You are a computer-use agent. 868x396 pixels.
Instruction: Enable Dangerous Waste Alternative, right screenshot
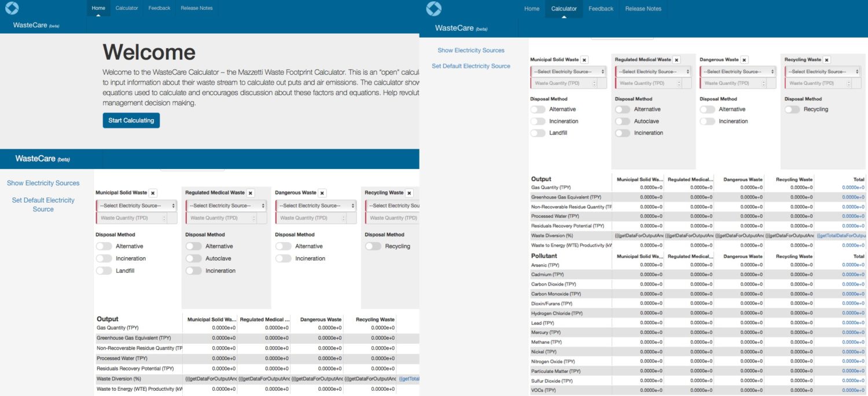coord(707,109)
